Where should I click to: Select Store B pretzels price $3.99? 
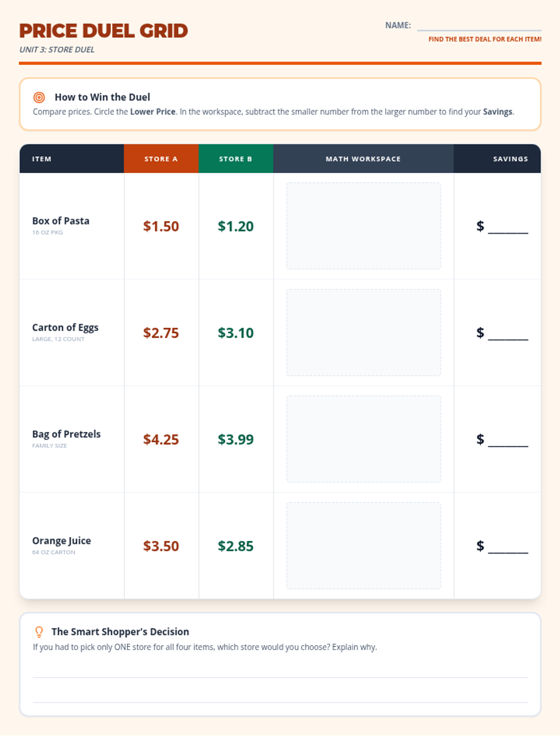236,439
